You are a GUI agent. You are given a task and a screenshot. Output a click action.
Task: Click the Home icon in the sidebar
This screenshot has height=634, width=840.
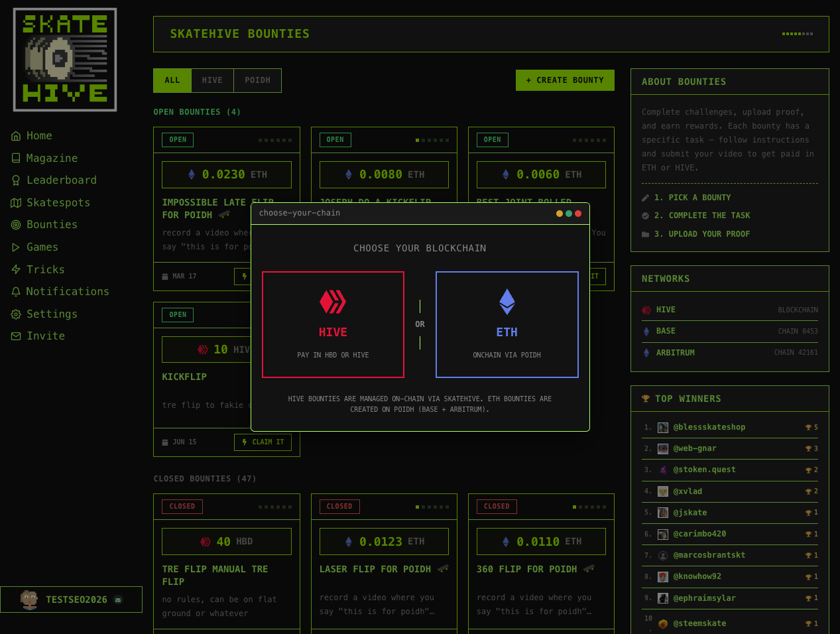[x=16, y=136]
